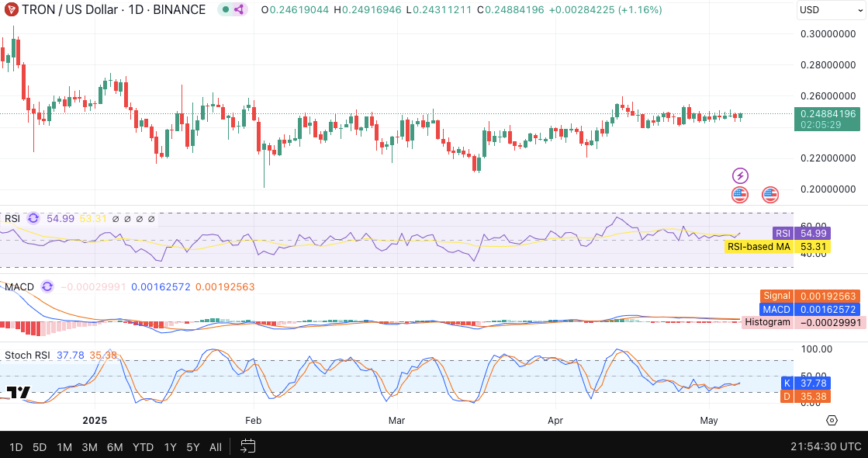Click the orange Signal 0.00192563 tag
The width and height of the screenshot is (868, 458).
(x=811, y=296)
